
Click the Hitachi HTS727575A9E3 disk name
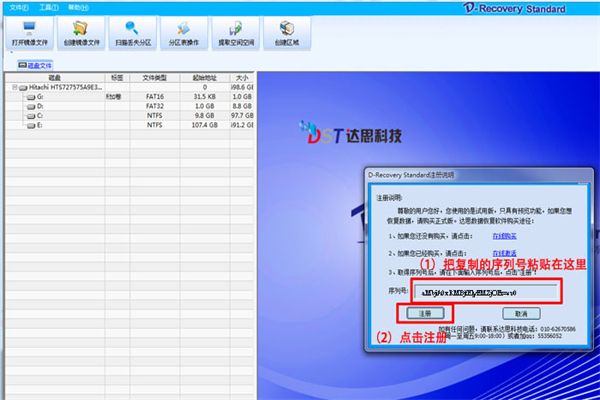pos(65,87)
